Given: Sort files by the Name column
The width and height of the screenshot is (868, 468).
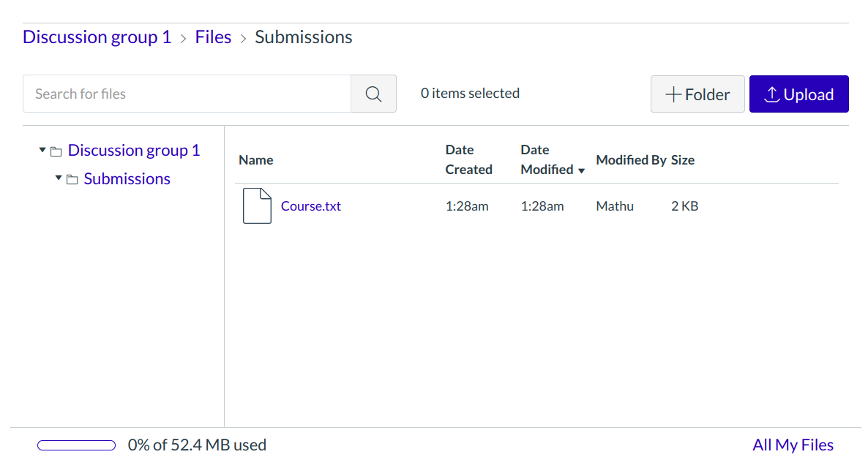Looking at the screenshot, I should [255, 160].
